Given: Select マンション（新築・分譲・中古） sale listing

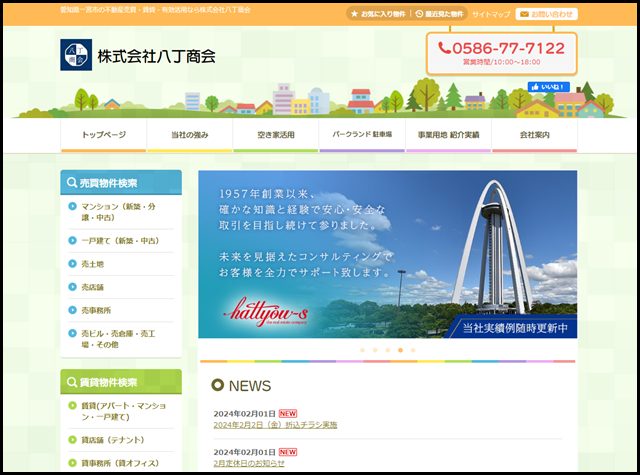Looking at the screenshot, I should point(118,212).
